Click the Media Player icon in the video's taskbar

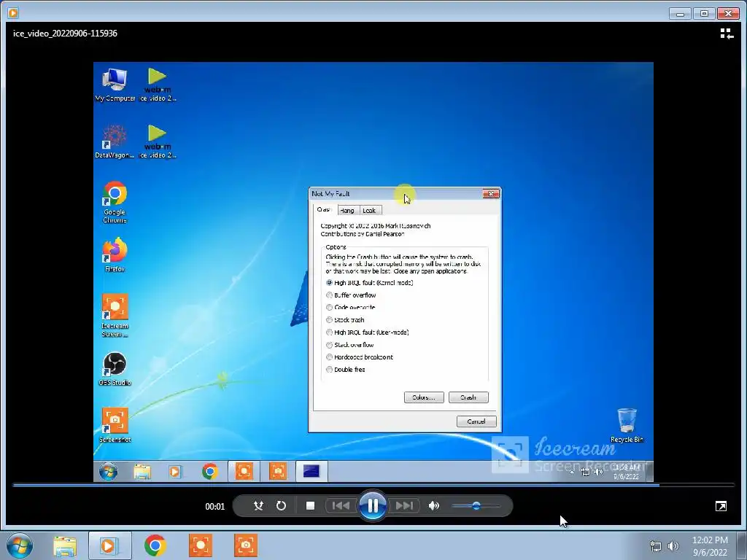click(175, 472)
